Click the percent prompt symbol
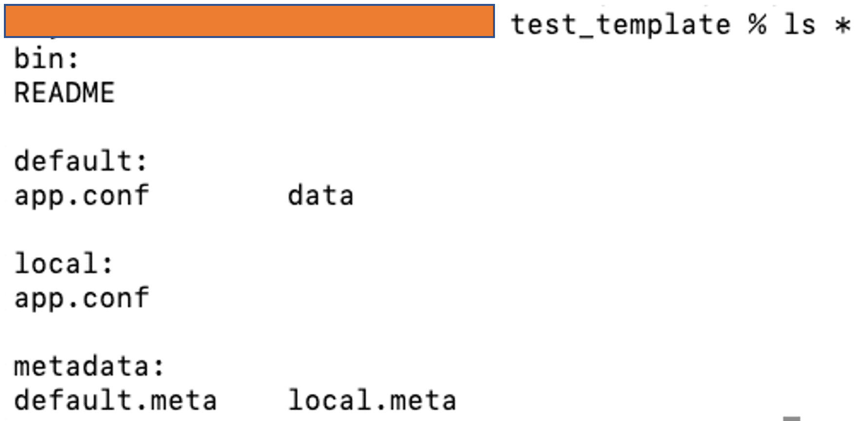 coord(757,24)
